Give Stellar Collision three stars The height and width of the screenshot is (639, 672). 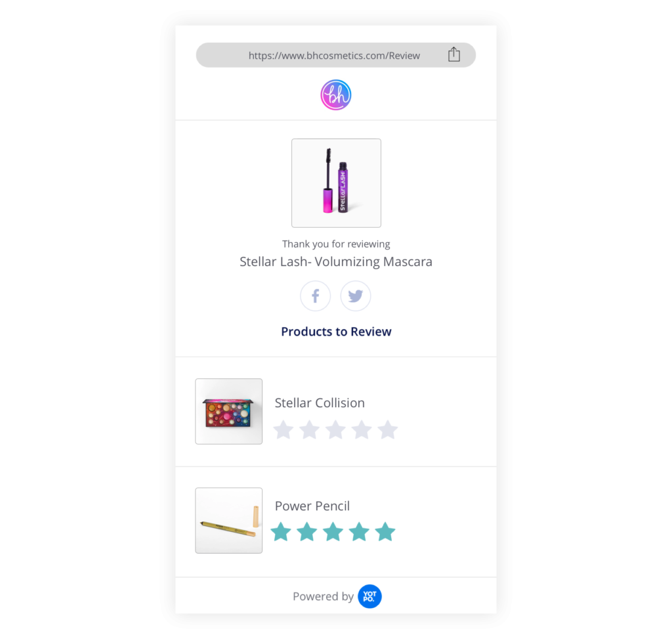335,430
